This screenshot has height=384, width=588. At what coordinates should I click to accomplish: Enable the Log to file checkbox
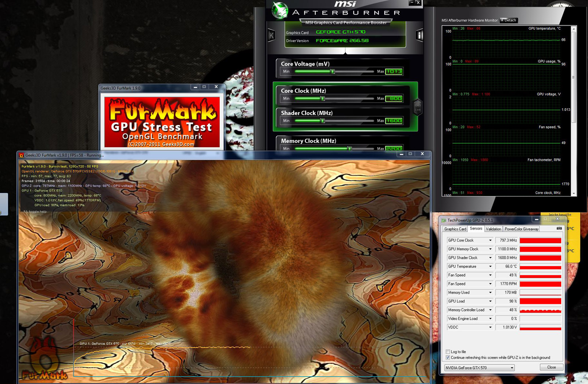[x=448, y=352]
